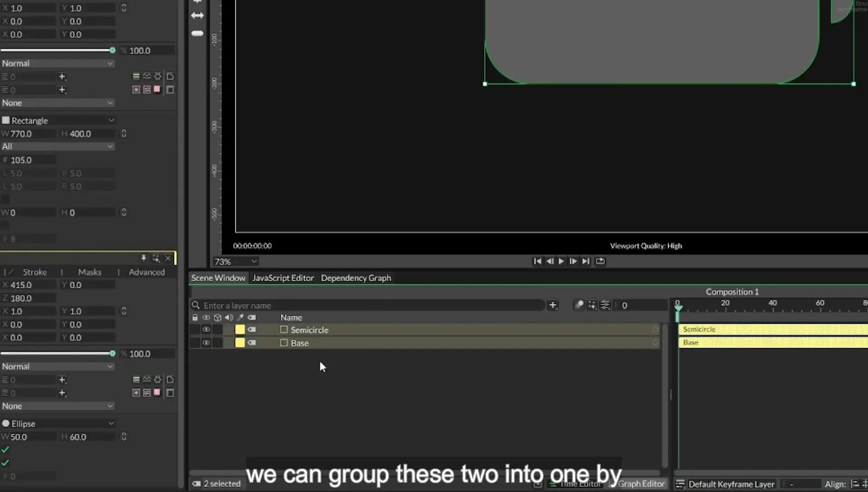This screenshot has height=492, width=868.
Task: Step forward one frame
Action: click(573, 261)
